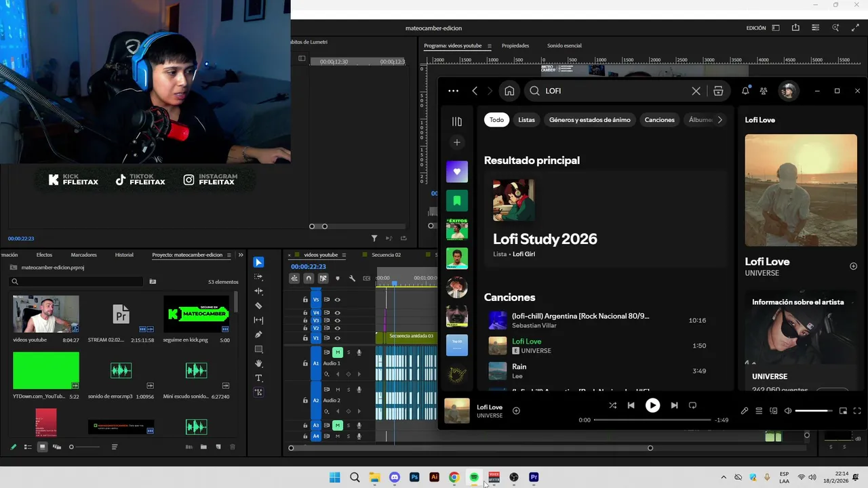Open Premiere Pro from the taskbar

tap(534, 477)
